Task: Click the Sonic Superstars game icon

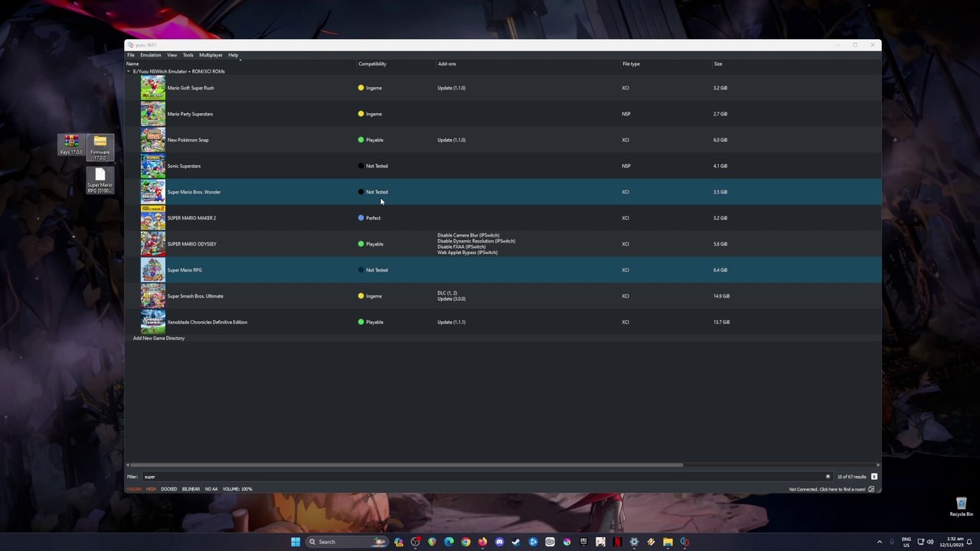Action: pos(152,166)
